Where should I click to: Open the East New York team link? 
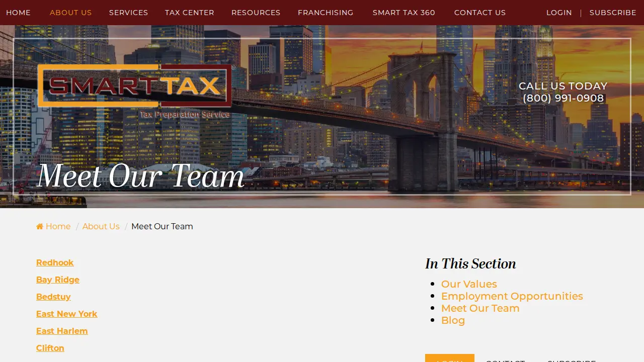click(x=67, y=314)
